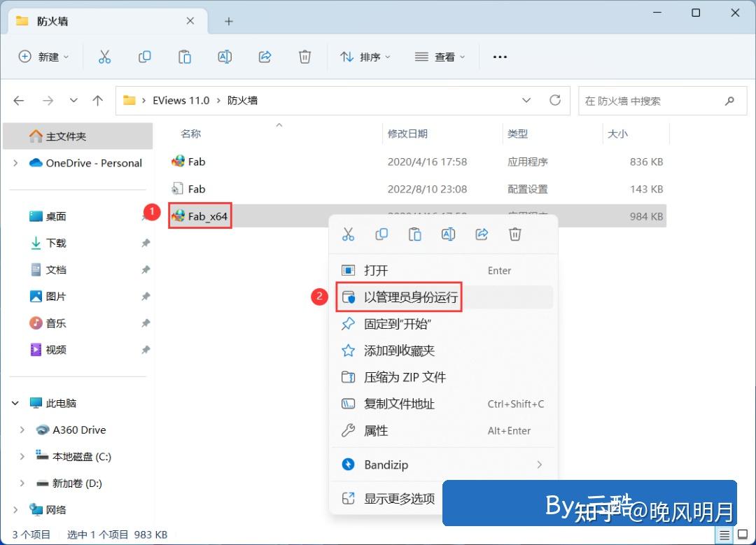This screenshot has height=545, width=756.
Task: Select the Cut icon in the toolbar
Action: [x=105, y=57]
